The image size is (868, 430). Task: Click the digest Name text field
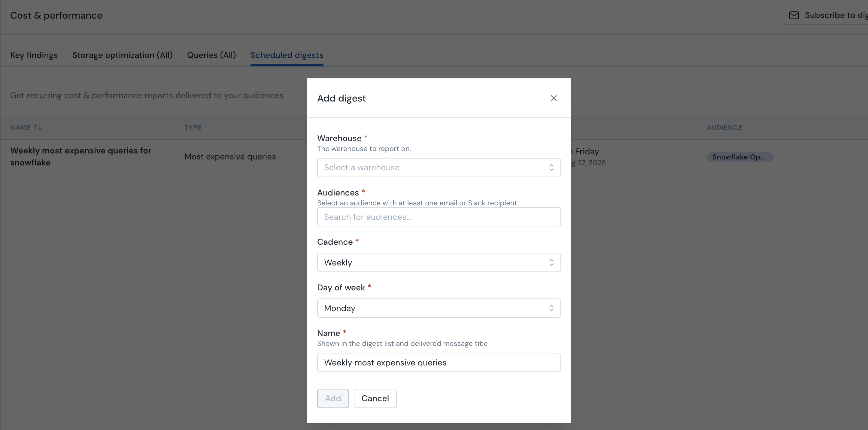point(439,362)
